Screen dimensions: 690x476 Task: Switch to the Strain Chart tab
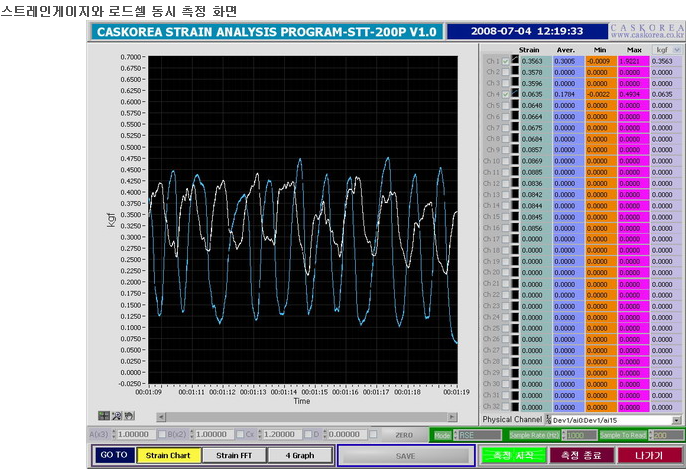point(169,455)
